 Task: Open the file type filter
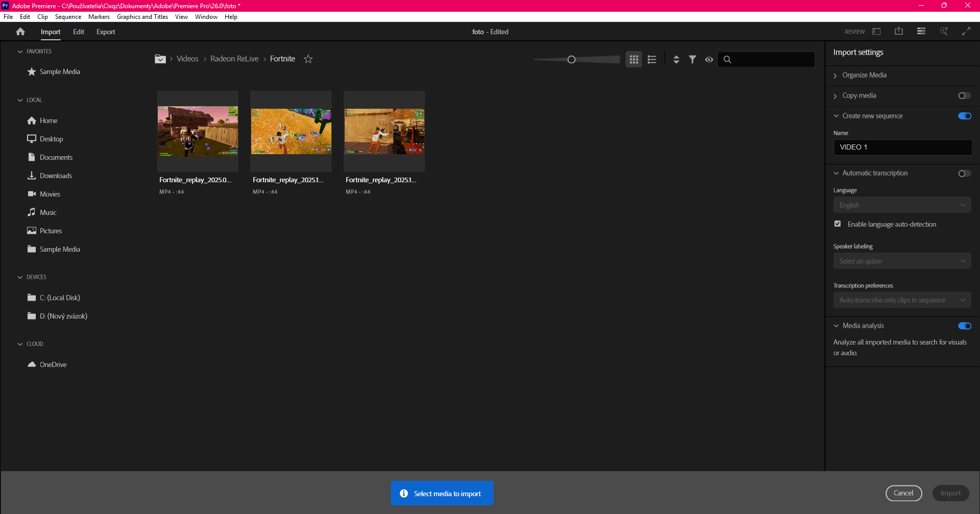click(692, 60)
